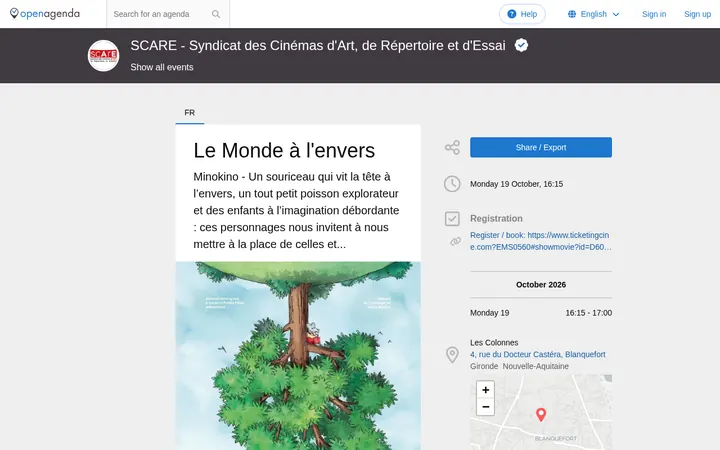Zoom in on the map
720x450 pixels.
[485, 390]
